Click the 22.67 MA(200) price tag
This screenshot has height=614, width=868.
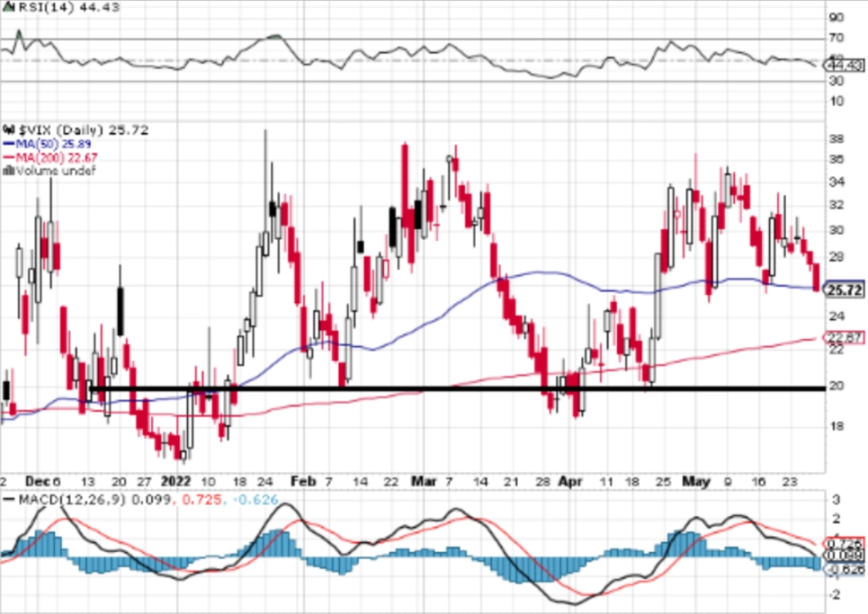[x=845, y=337]
